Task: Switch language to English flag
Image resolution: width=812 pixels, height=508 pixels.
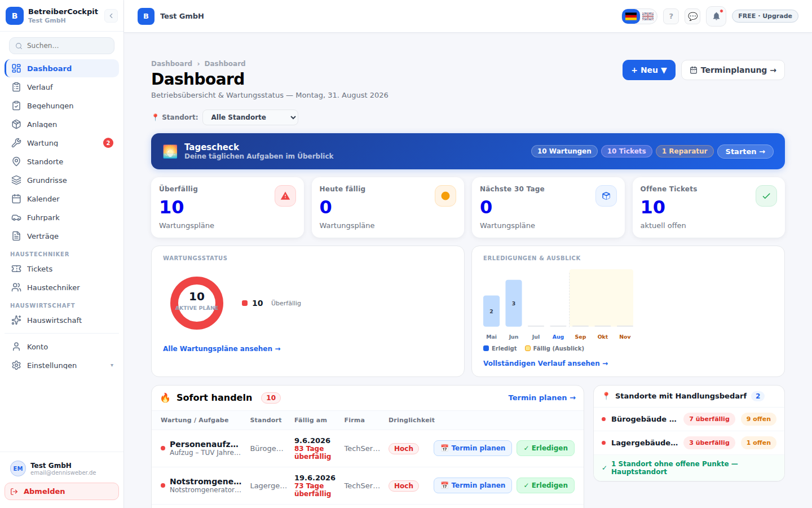Action: pos(648,16)
